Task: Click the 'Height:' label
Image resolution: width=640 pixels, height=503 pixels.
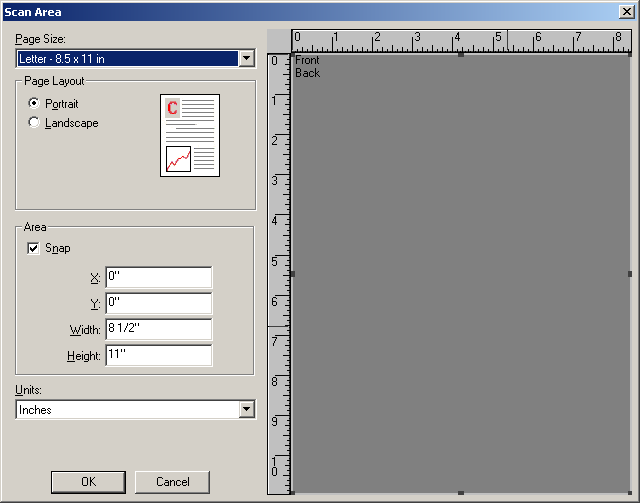Action: click(84, 356)
